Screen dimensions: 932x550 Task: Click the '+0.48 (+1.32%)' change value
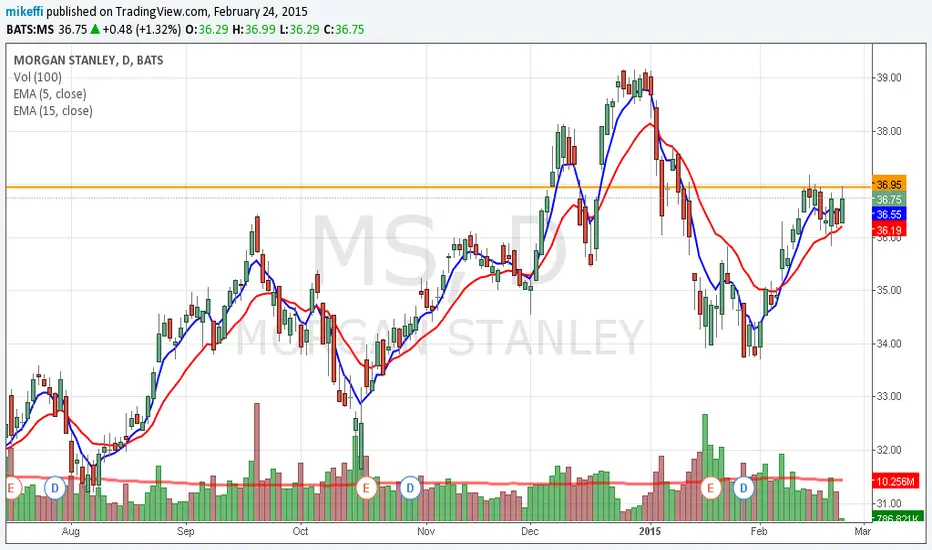pos(141,29)
